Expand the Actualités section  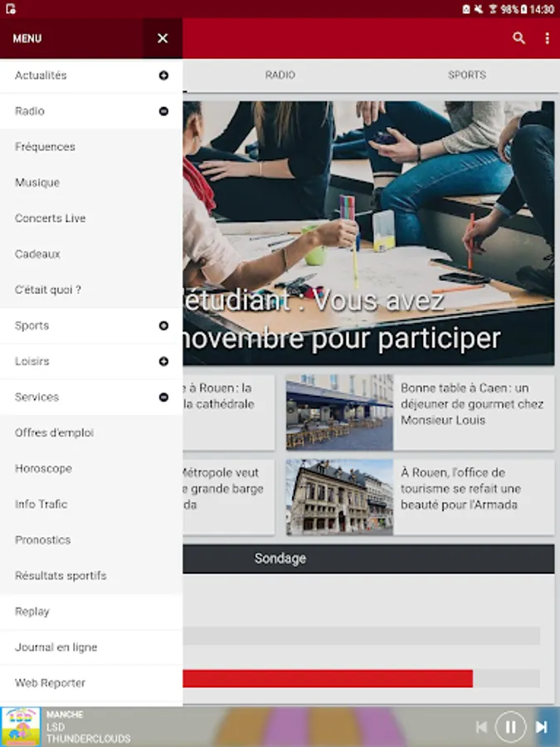[163, 76]
